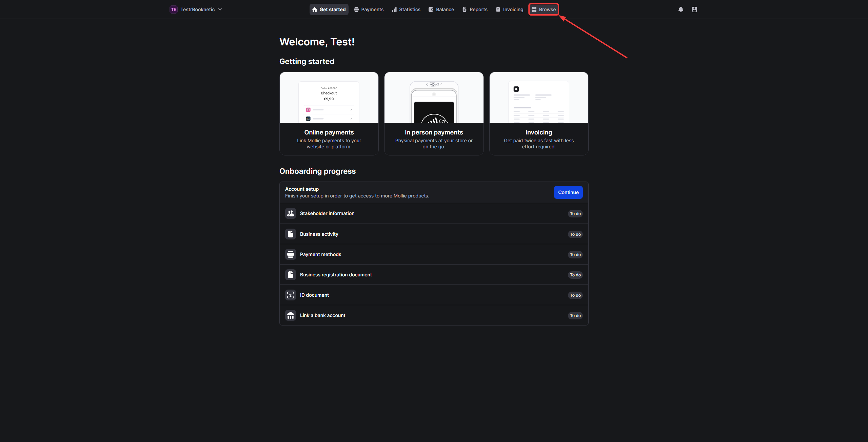Open ID document step
Image resolution: width=868 pixels, height=442 pixels.
434,295
